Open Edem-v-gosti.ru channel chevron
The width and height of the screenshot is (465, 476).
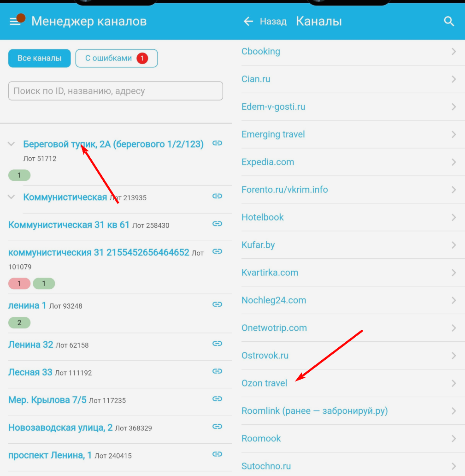click(453, 107)
